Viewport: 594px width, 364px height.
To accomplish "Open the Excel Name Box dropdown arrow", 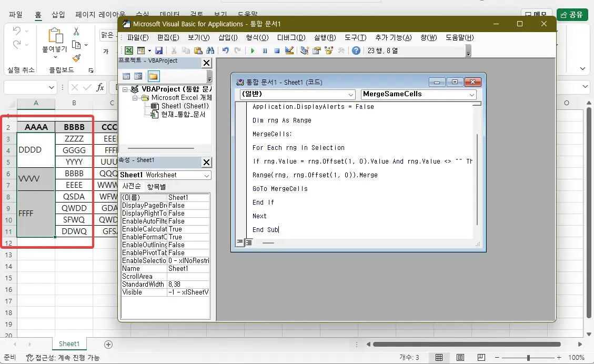I will point(52,87).
